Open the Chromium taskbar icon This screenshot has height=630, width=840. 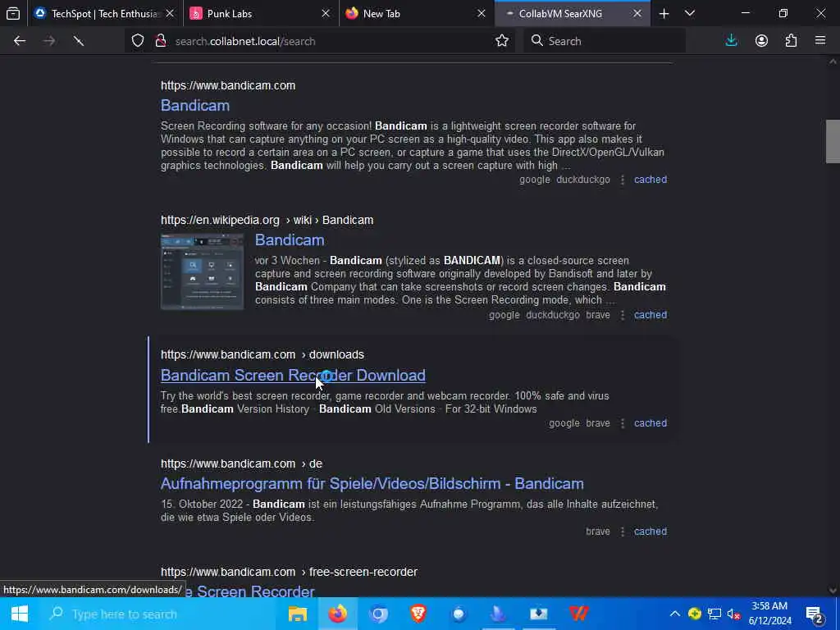377,614
